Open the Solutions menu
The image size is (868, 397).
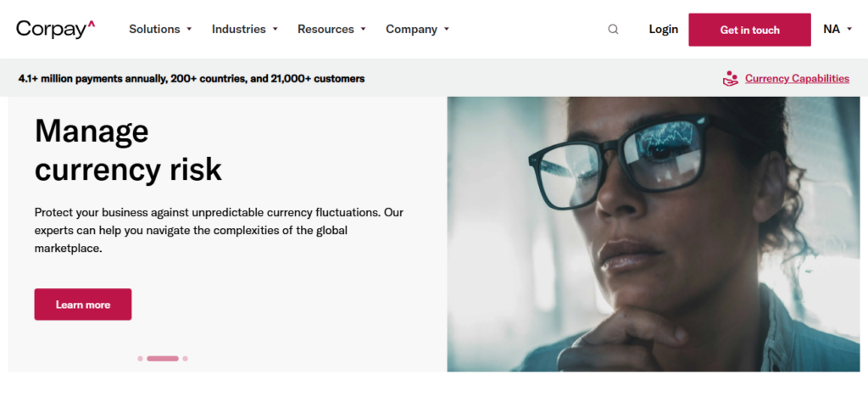click(x=154, y=30)
